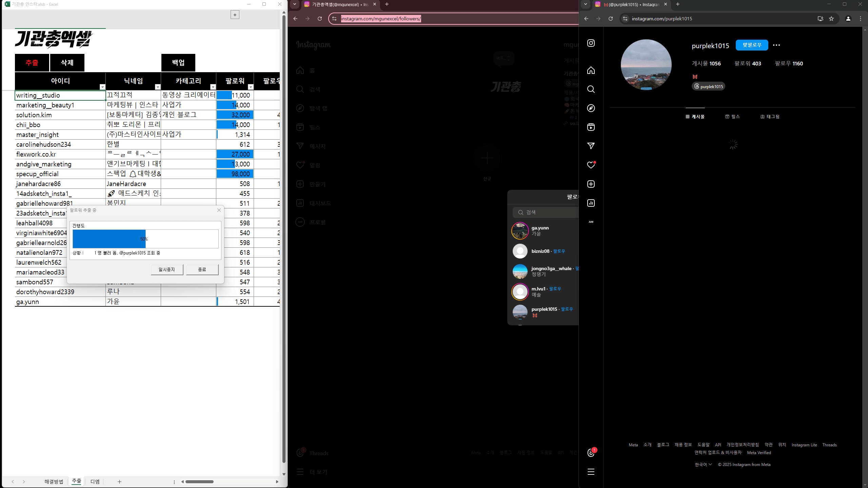
Task: Open direct messages paper plane icon
Action: 591,146
